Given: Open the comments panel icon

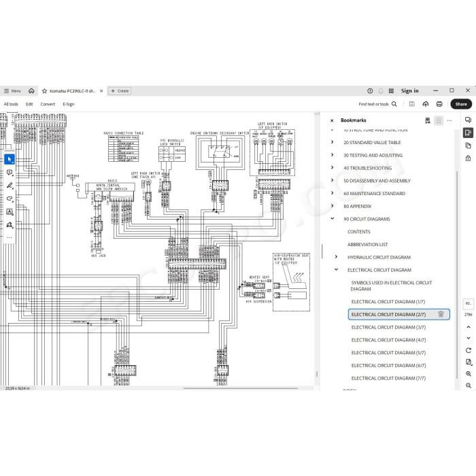Looking at the screenshot, I should 468,120.
